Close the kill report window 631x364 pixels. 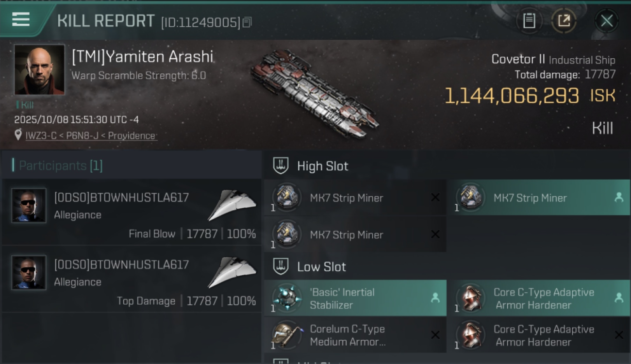(x=606, y=21)
